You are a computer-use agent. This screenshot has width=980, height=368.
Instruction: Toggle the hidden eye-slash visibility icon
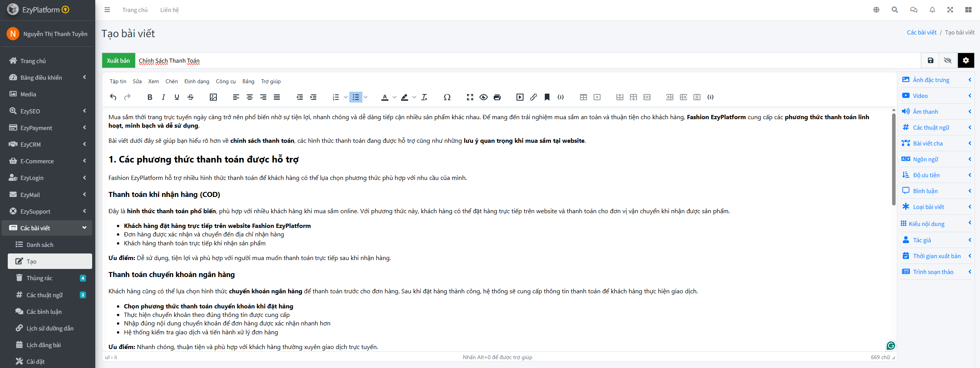[x=947, y=60]
